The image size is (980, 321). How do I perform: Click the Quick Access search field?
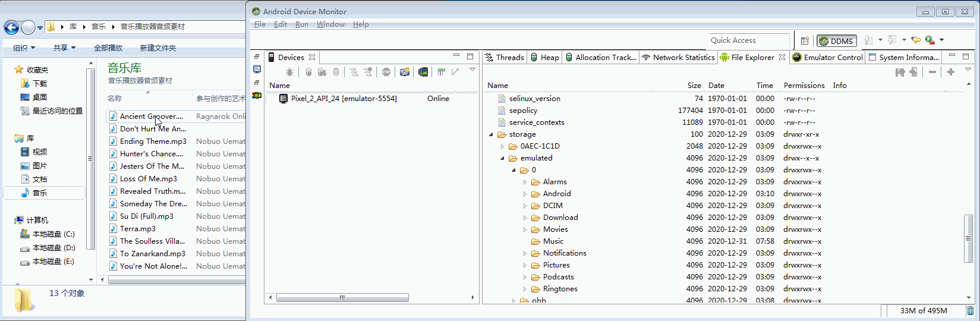[749, 40]
